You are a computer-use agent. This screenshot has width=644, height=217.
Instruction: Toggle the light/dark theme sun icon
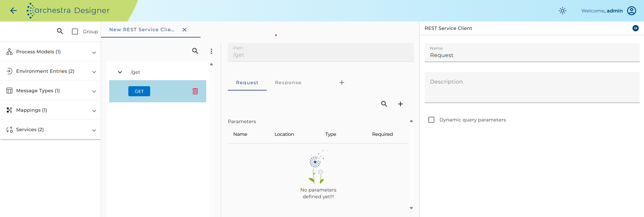point(562,11)
